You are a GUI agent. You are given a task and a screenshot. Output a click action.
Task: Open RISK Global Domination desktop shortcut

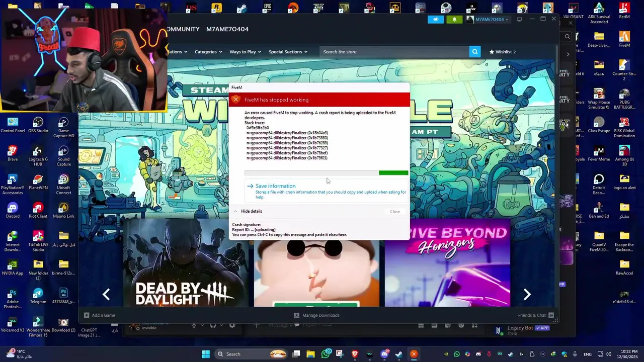point(624,128)
